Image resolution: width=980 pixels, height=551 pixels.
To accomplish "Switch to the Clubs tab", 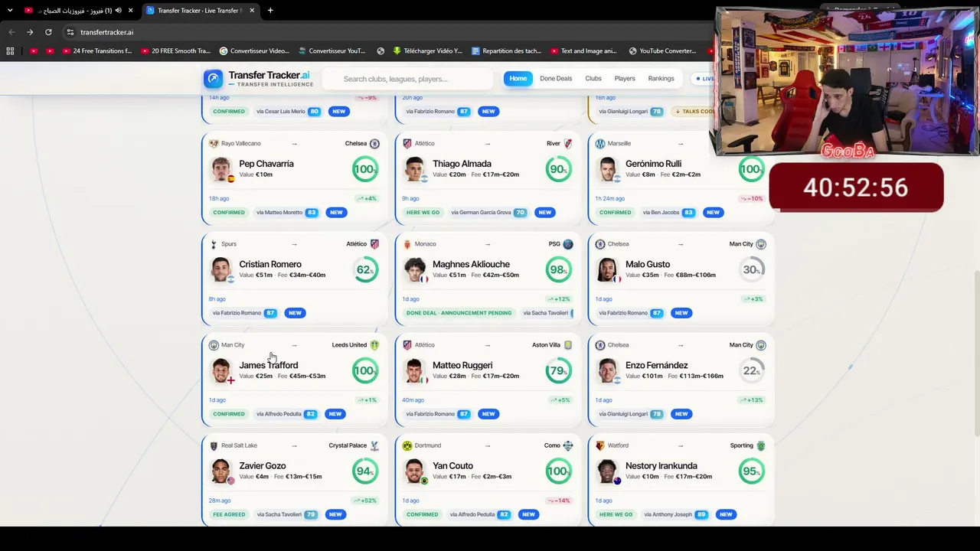I will pyautogui.click(x=593, y=79).
